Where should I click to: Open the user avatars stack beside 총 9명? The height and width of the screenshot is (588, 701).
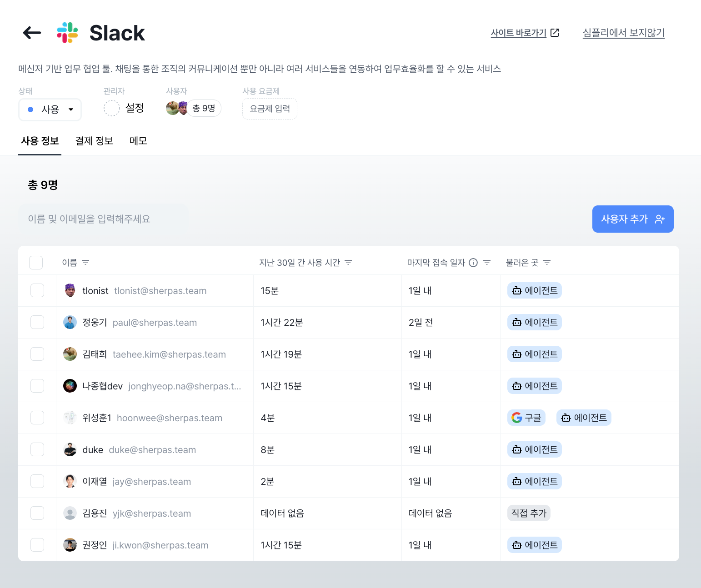[x=177, y=108]
